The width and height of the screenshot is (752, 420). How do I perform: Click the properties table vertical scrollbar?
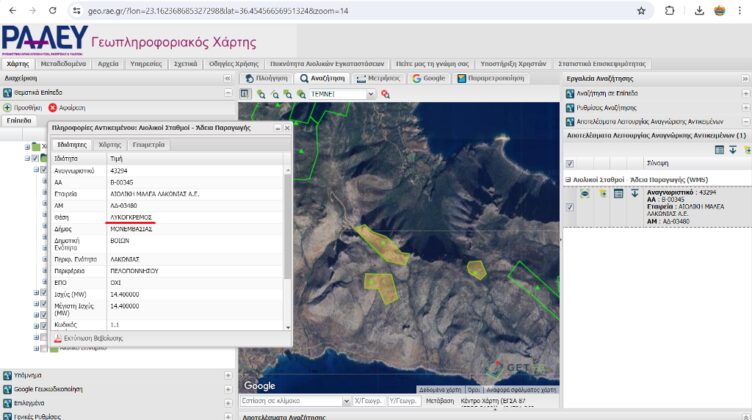[x=288, y=225]
